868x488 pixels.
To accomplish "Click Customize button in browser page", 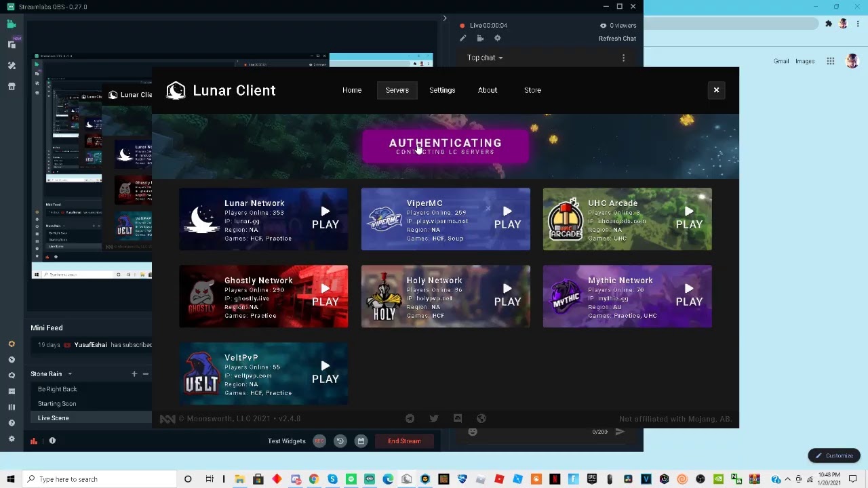I will pos(834,455).
